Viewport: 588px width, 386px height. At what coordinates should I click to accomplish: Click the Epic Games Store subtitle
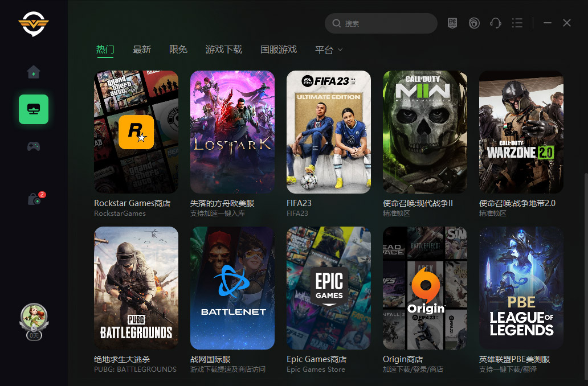316,369
